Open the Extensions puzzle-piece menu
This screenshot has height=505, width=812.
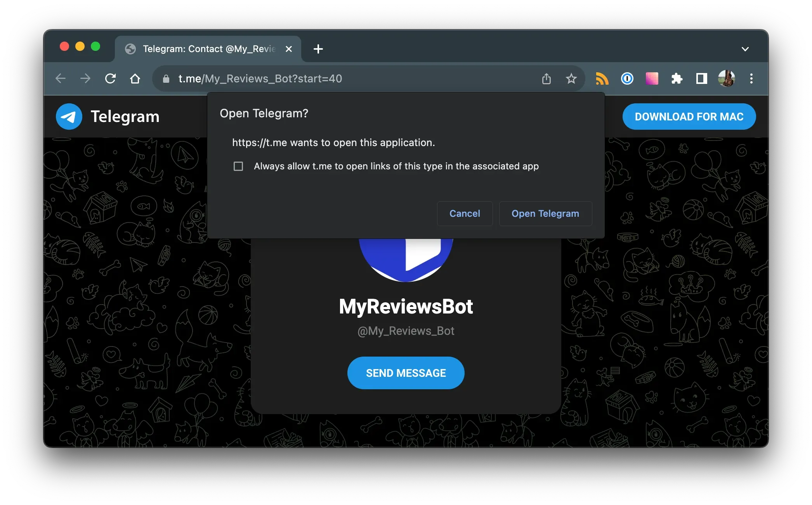677,79
